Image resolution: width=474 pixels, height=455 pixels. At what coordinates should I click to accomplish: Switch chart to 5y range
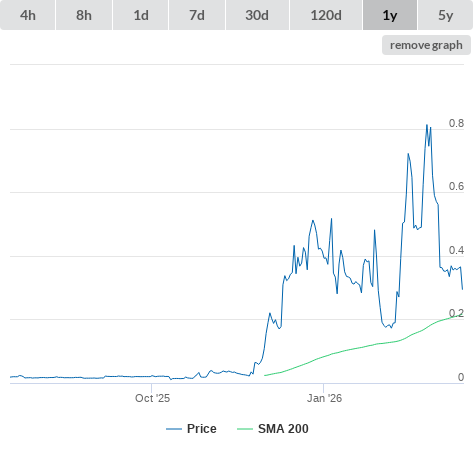tap(445, 15)
